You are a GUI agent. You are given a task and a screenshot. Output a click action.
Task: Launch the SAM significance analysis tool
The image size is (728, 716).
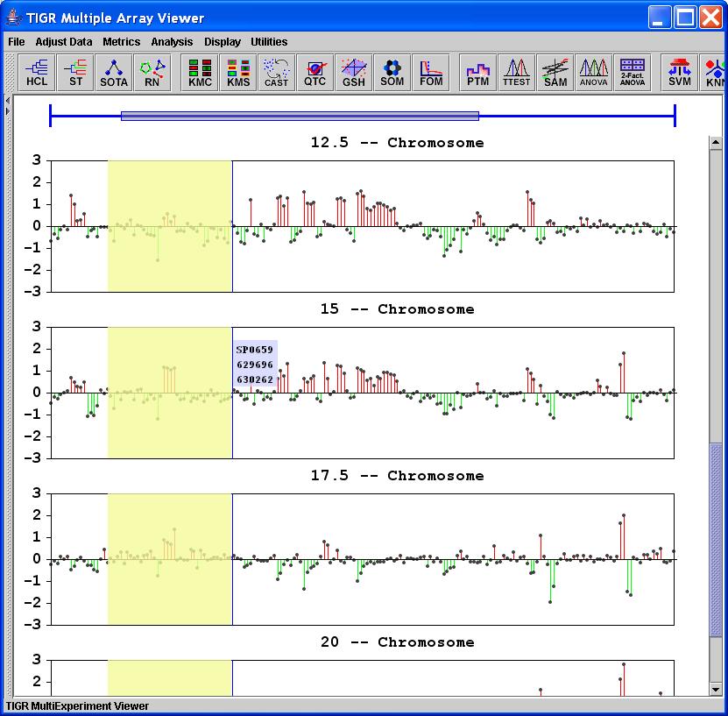pos(555,73)
